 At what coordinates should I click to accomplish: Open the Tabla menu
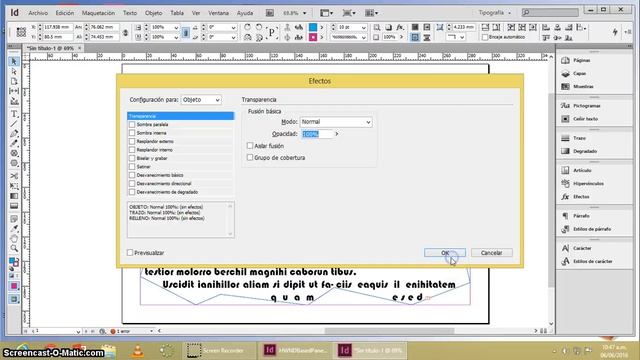coord(177,13)
